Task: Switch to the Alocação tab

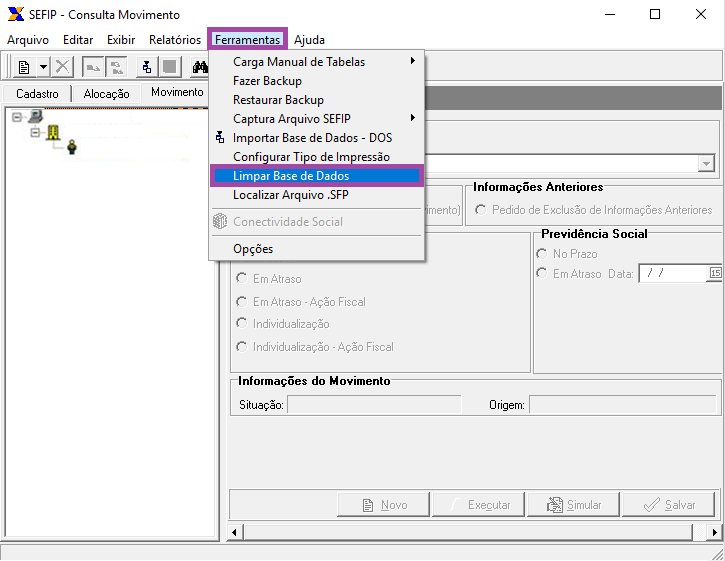Action: click(x=106, y=93)
